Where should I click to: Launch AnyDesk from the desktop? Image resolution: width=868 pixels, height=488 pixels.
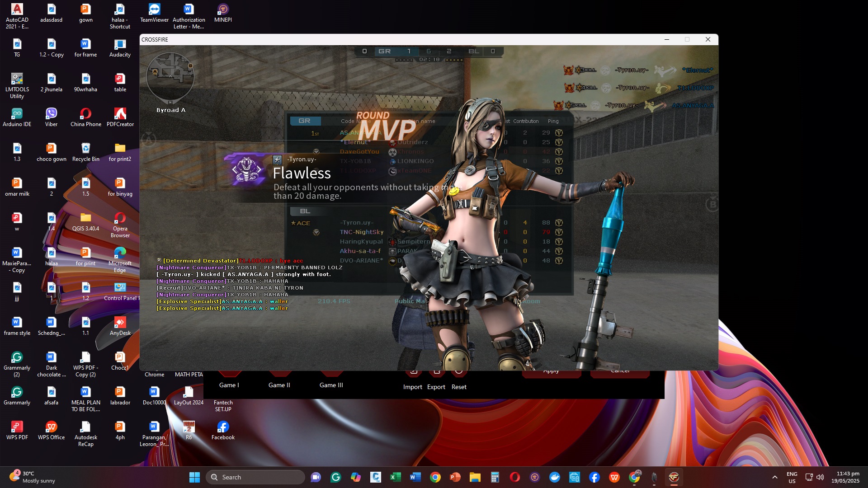pyautogui.click(x=120, y=326)
